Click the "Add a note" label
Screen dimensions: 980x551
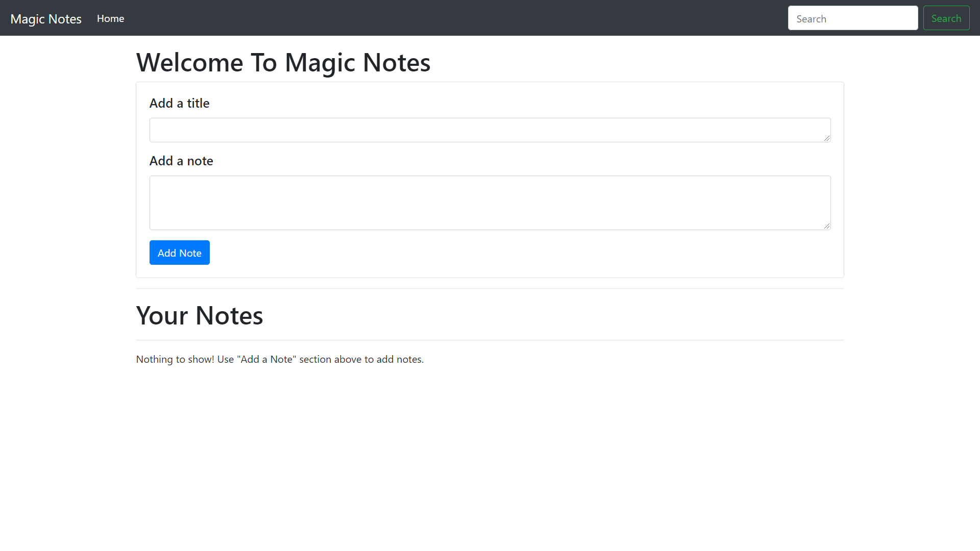181,161
